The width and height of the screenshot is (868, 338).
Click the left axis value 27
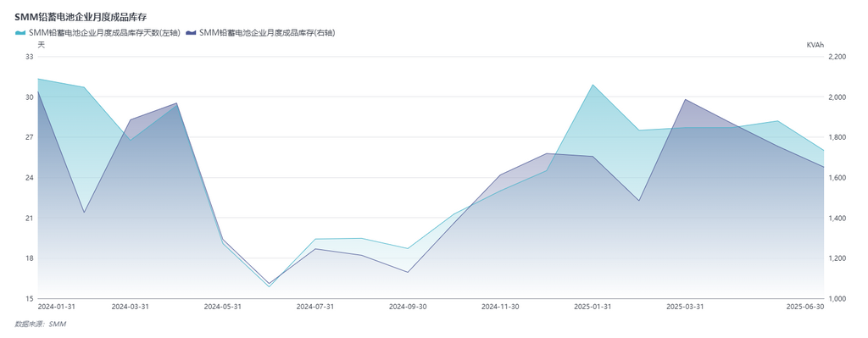pos(29,137)
